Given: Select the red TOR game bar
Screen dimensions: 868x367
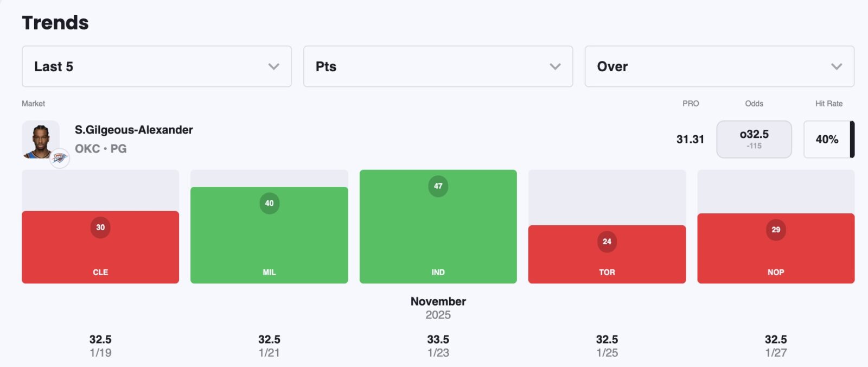Looking at the screenshot, I should pyautogui.click(x=607, y=262).
